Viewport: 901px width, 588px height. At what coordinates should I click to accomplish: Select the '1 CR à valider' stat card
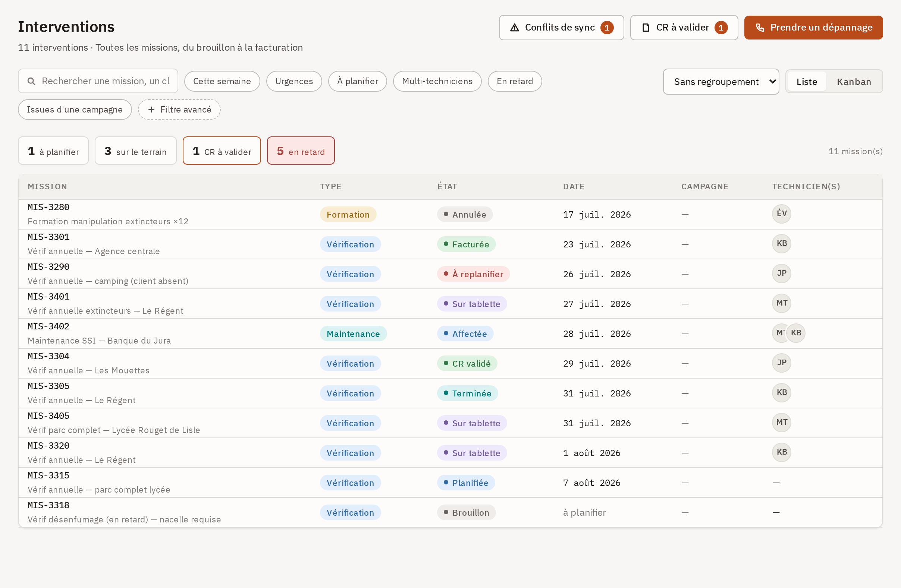pos(222,151)
